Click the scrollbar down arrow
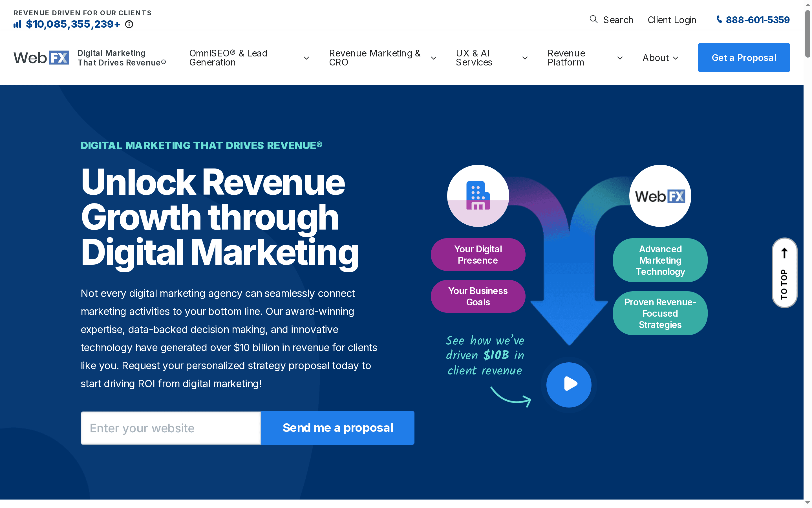Screen dimensions: 812x508 808,503
